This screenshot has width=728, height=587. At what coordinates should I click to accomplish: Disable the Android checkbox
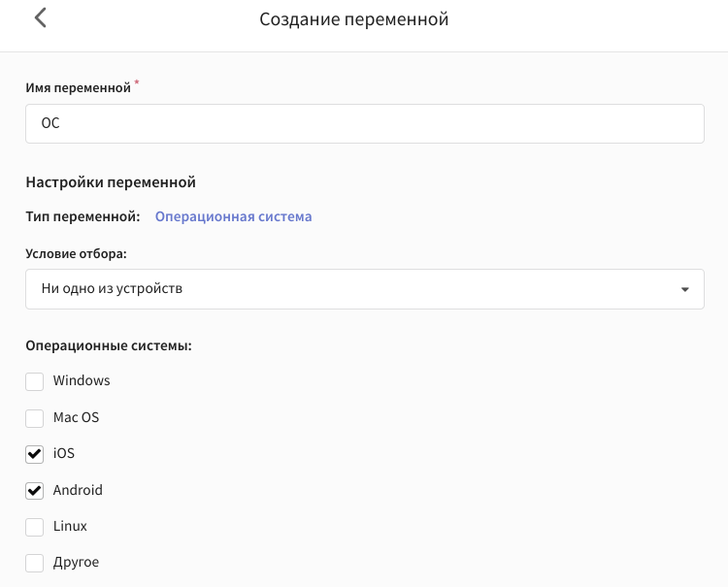34,491
